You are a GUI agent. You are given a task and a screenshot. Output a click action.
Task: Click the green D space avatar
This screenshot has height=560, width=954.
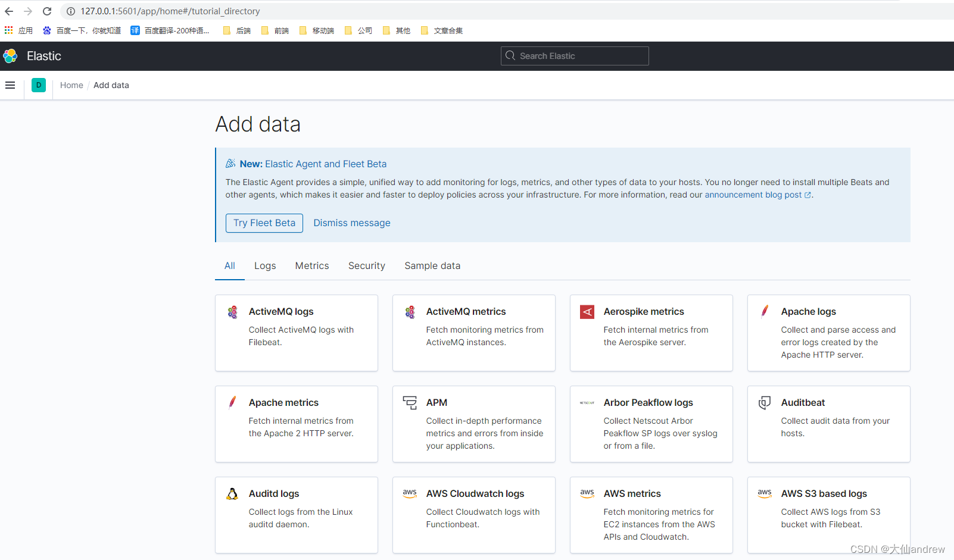39,85
